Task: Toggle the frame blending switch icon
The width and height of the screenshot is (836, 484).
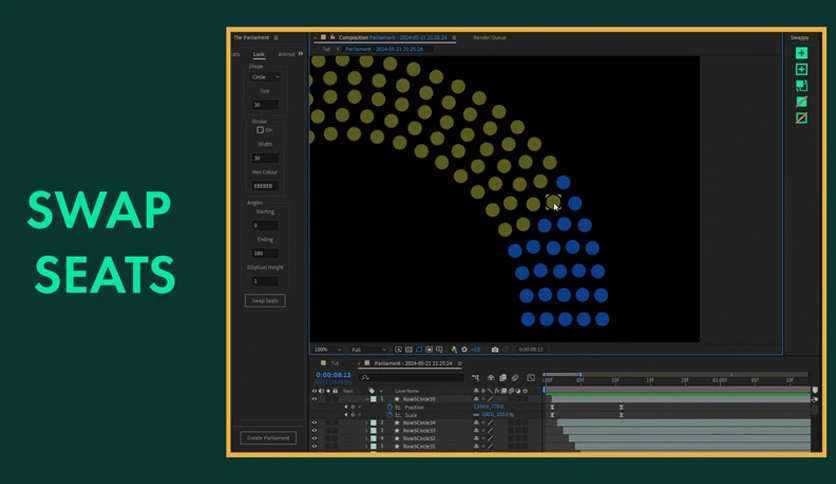Action: click(x=503, y=378)
